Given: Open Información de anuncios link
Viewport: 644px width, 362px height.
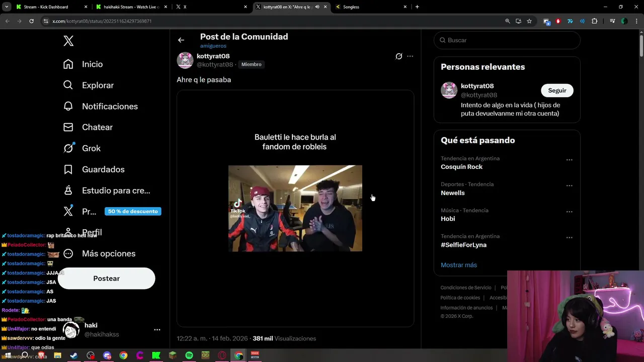Looking at the screenshot, I should click(x=466, y=308).
